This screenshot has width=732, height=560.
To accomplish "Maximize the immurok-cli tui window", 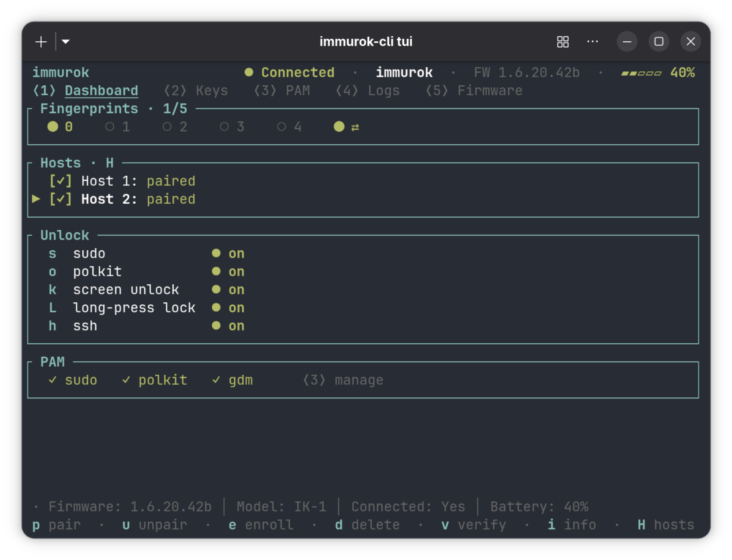I will click(x=659, y=42).
